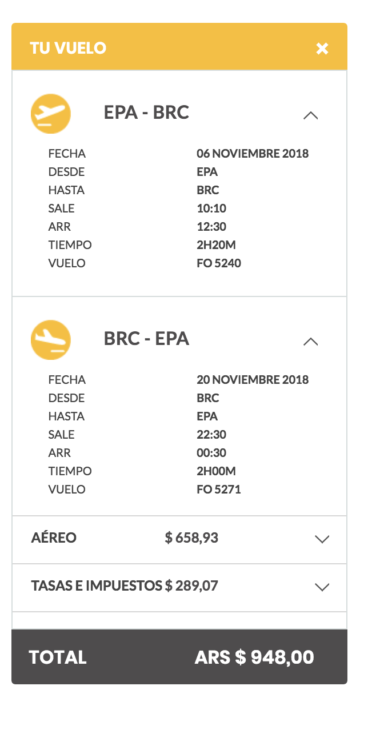Select the return date 20 Noviembre 2018

252,380
